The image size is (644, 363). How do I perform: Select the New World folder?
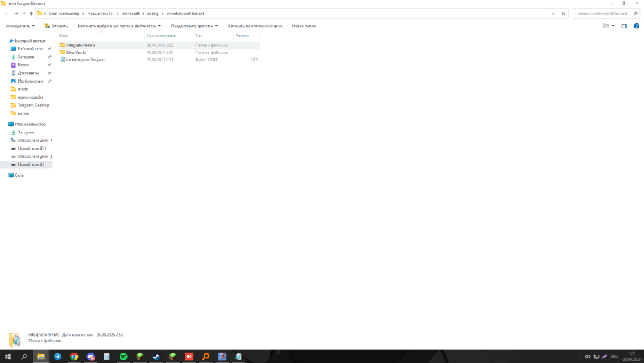coord(158,52)
